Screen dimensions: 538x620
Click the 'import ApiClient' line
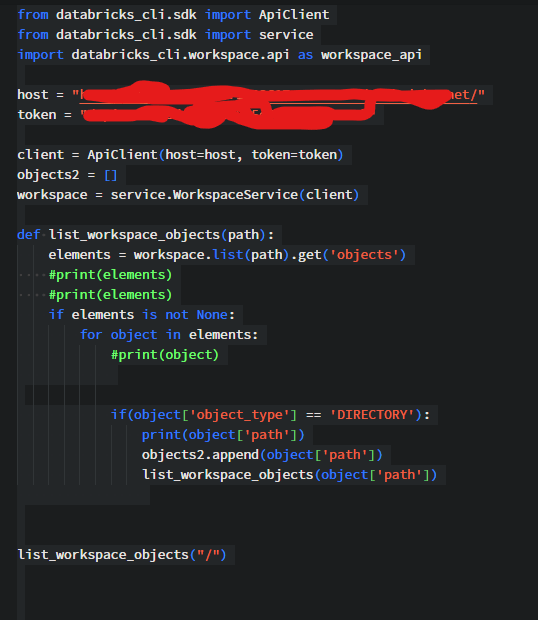pyautogui.click(x=173, y=15)
